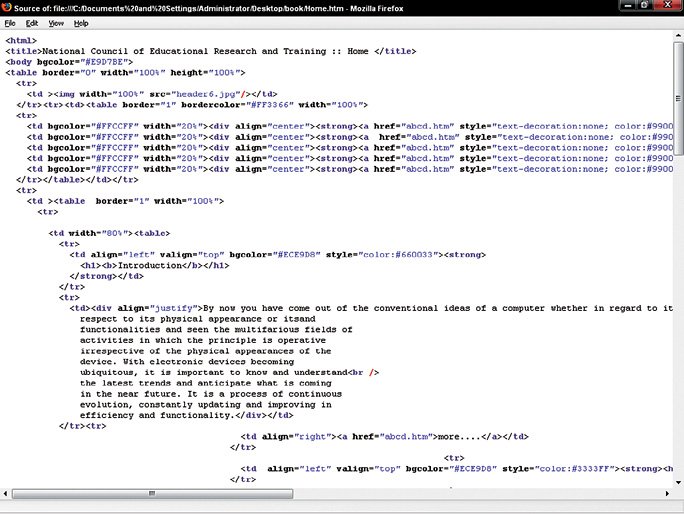The image size is (684, 514).
Task: Close the source viewer window
Action: tap(667, 5)
